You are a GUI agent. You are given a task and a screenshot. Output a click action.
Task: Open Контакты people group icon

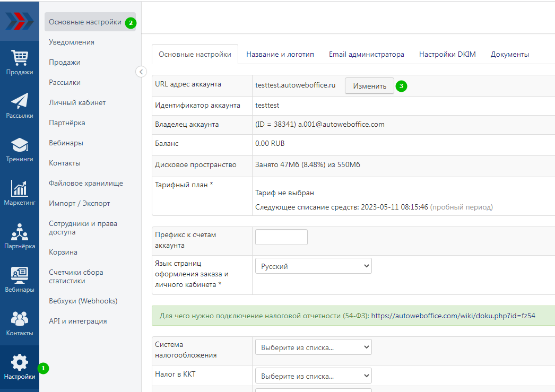pyautogui.click(x=20, y=319)
